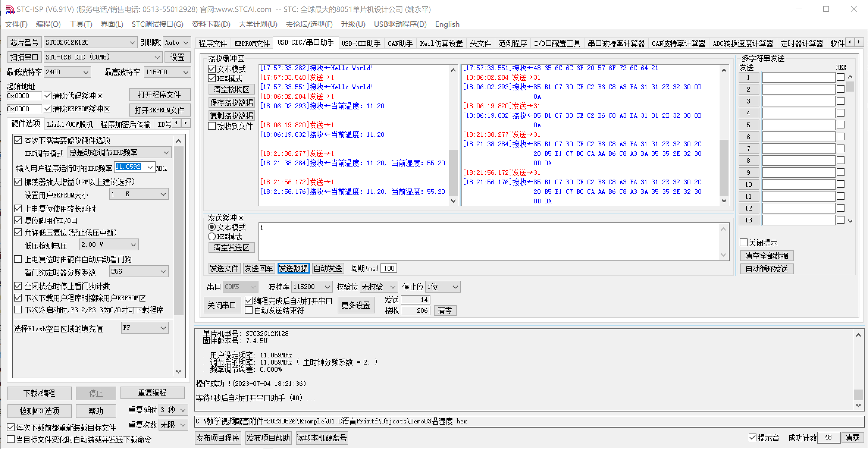This screenshot has height=449, width=868.
Task: Check 自动发送结束符 option
Action: (x=248, y=310)
